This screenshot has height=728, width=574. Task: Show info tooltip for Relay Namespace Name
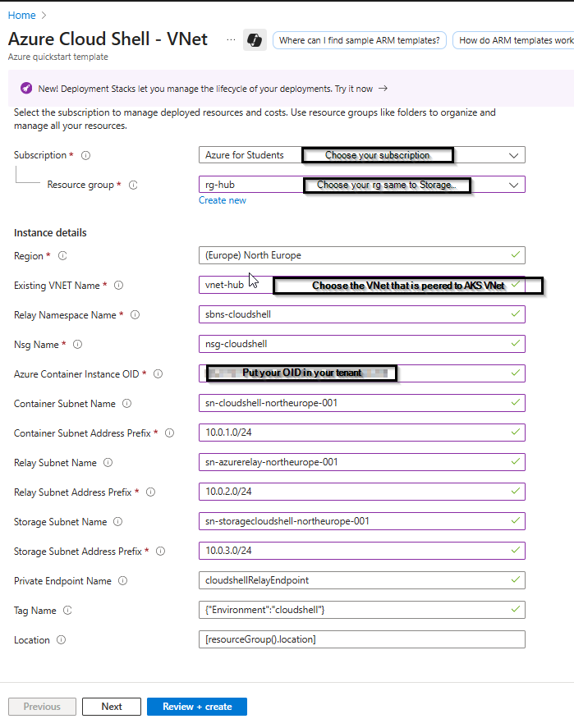click(135, 315)
